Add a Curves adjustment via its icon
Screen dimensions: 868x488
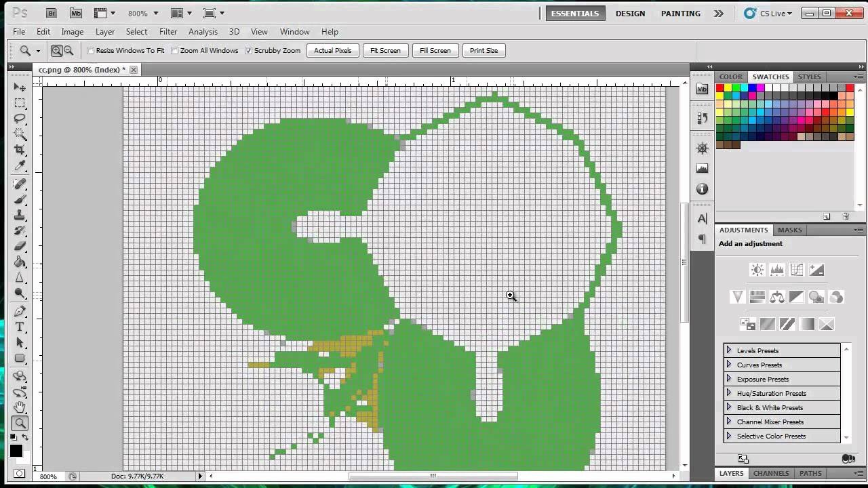coord(797,270)
